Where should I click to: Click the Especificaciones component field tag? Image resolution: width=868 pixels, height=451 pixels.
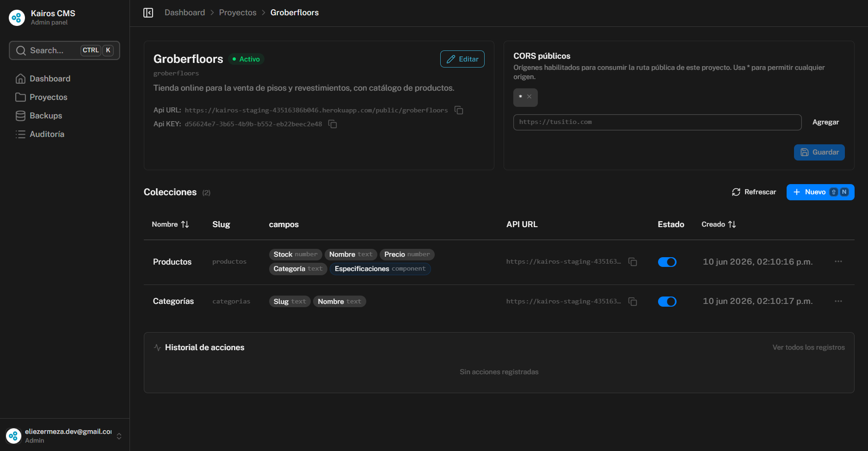pyautogui.click(x=380, y=269)
